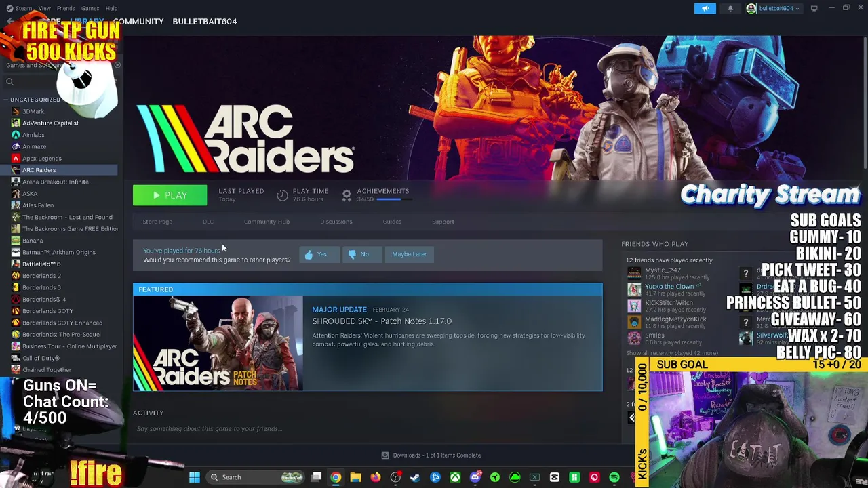This screenshot has height=488, width=868.
Task: Open the Games menu
Action: coord(90,8)
